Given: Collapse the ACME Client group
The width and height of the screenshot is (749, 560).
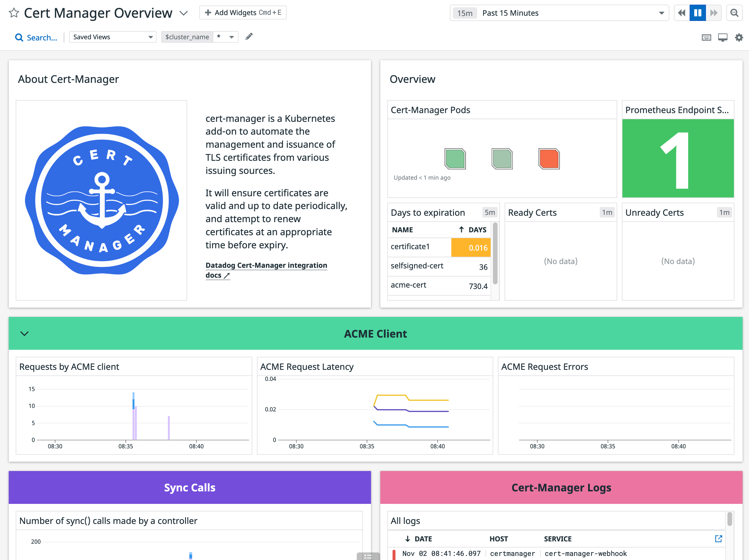Looking at the screenshot, I should pos(24,333).
